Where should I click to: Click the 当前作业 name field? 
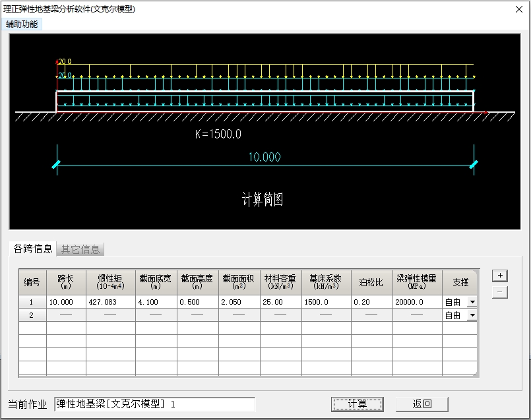click(x=154, y=404)
